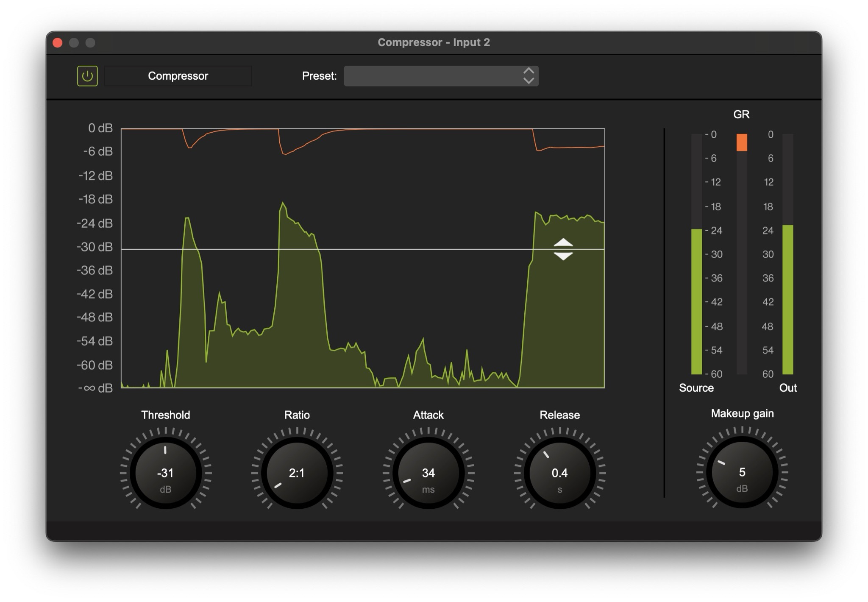Image resolution: width=868 pixels, height=602 pixels.
Task: Click the Makeup gain knob showing 5 dB
Action: pyautogui.click(x=742, y=471)
